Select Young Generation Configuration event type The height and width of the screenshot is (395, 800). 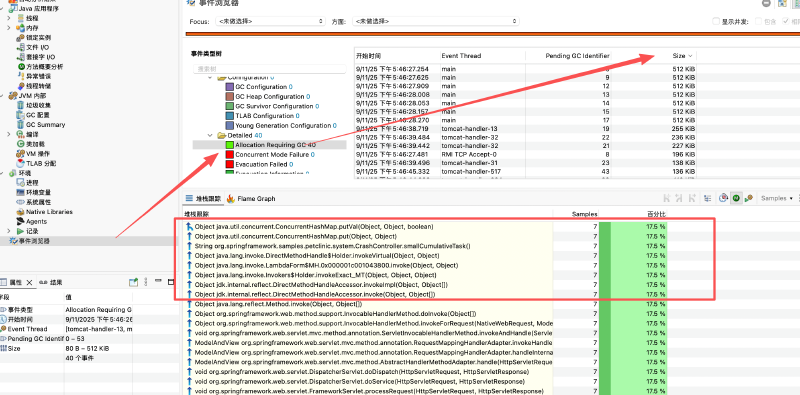[283, 126]
